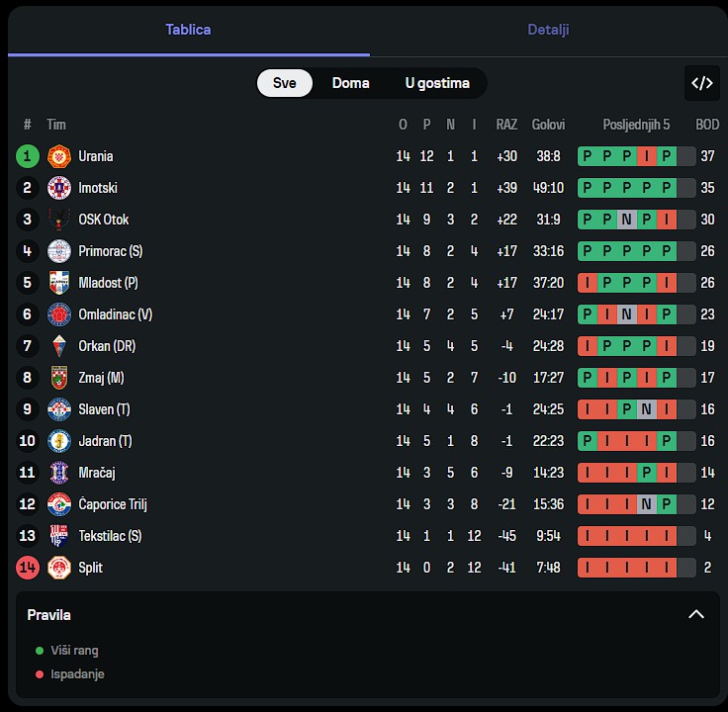Open the Tablica tab

pos(188,30)
